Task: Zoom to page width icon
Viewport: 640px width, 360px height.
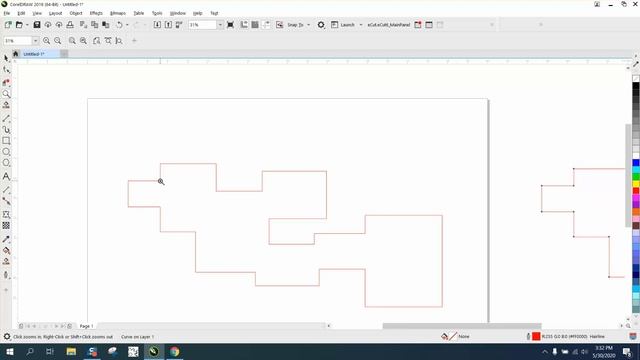Action: tap(108, 41)
